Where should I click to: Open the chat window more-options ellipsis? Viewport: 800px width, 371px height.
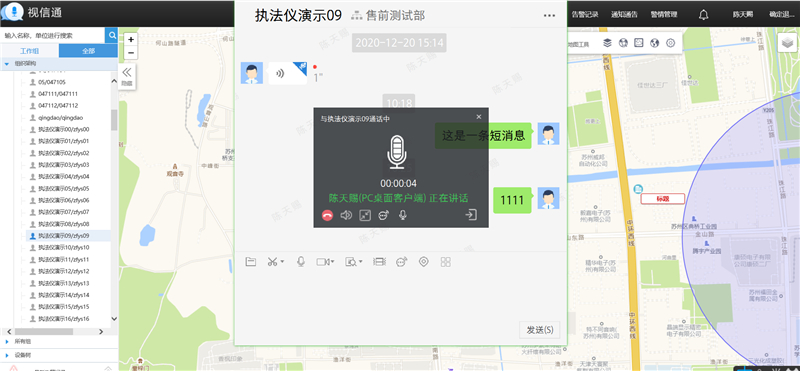click(549, 16)
